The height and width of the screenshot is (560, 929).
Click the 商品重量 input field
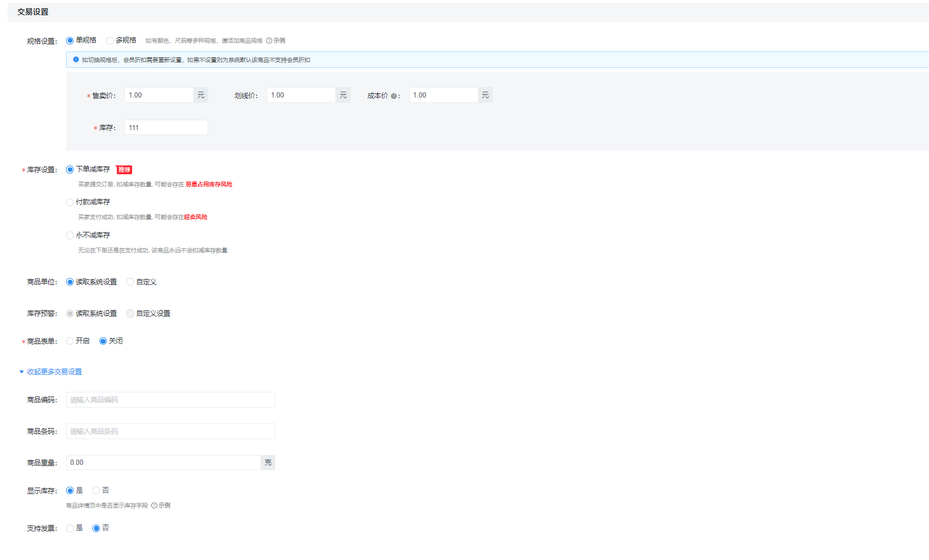[164, 462]
